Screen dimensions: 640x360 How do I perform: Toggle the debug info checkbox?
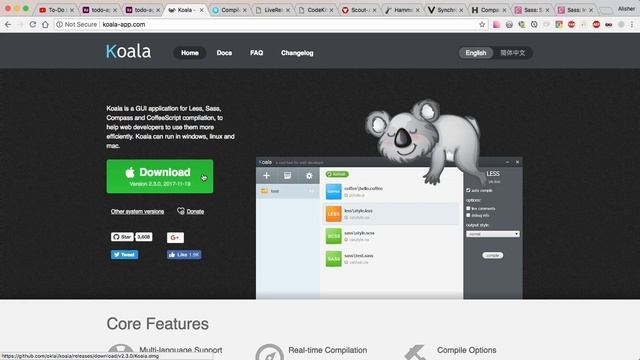tap(468, 215)
